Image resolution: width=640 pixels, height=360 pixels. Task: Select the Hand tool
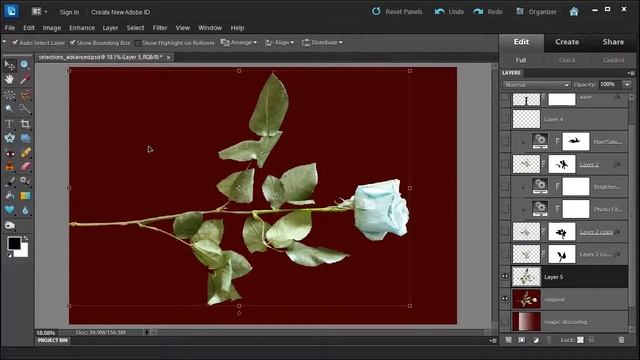tap(9, 79)
